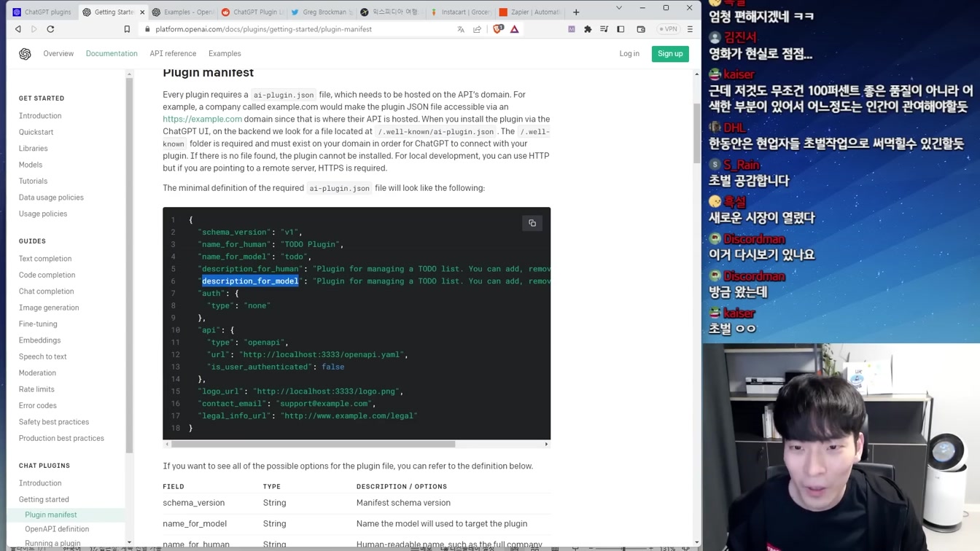Open the Fine-tuning guide
The image size is (980, 551).
tap(38, 324)
